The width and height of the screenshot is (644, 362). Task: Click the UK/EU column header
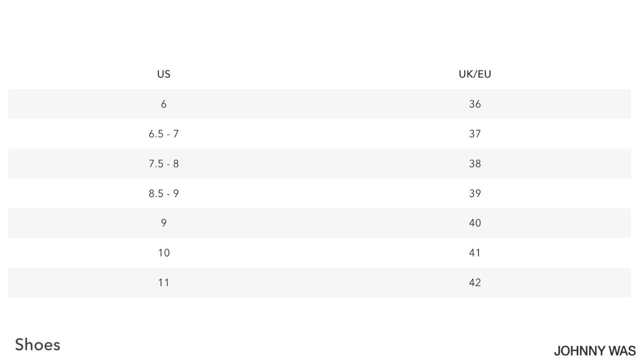pyautogui.click(x=474, y=74)
